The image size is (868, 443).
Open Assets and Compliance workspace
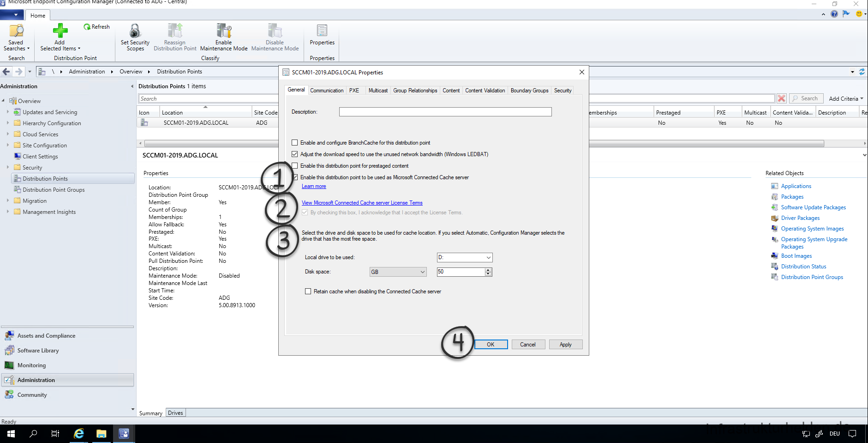tap(67, 336)
